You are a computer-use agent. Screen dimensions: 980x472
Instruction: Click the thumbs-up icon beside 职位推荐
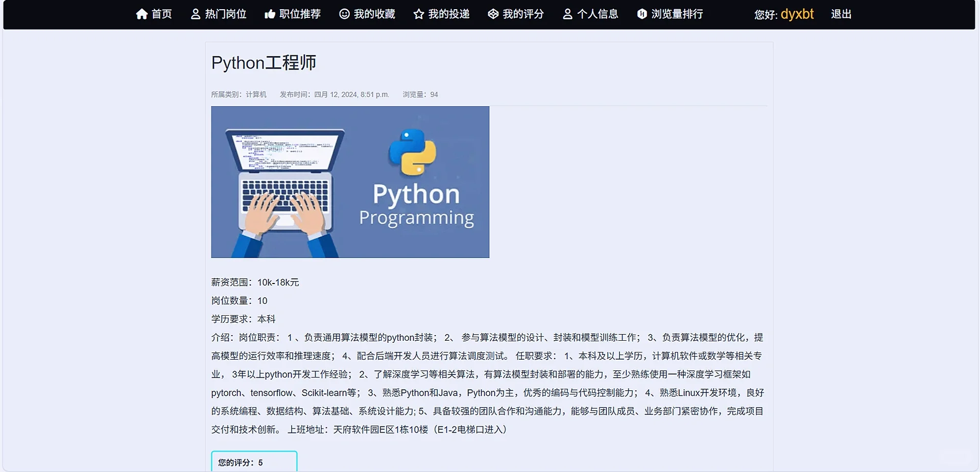tap(270, 14)
